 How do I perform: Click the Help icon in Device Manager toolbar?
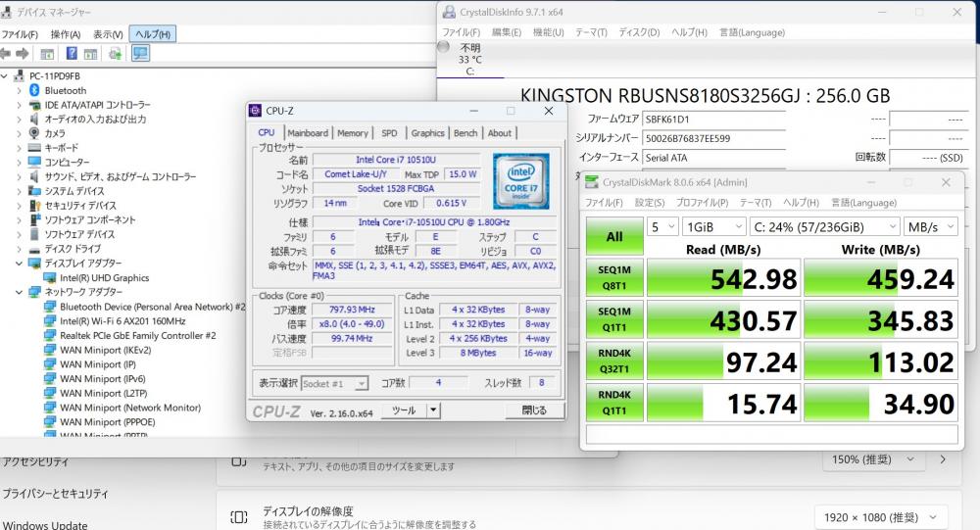[x=72, y=53]
